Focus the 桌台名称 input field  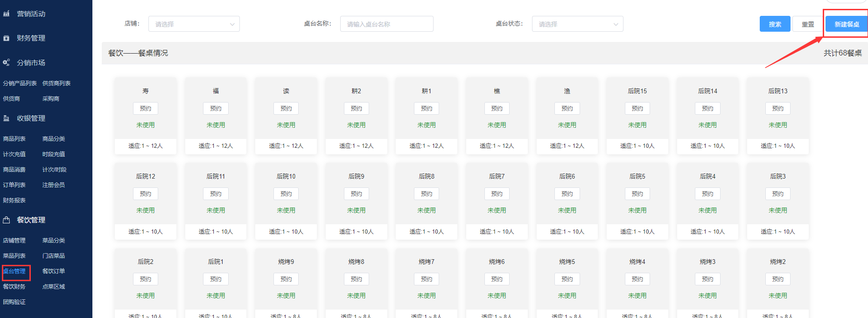tap(386, 24)
